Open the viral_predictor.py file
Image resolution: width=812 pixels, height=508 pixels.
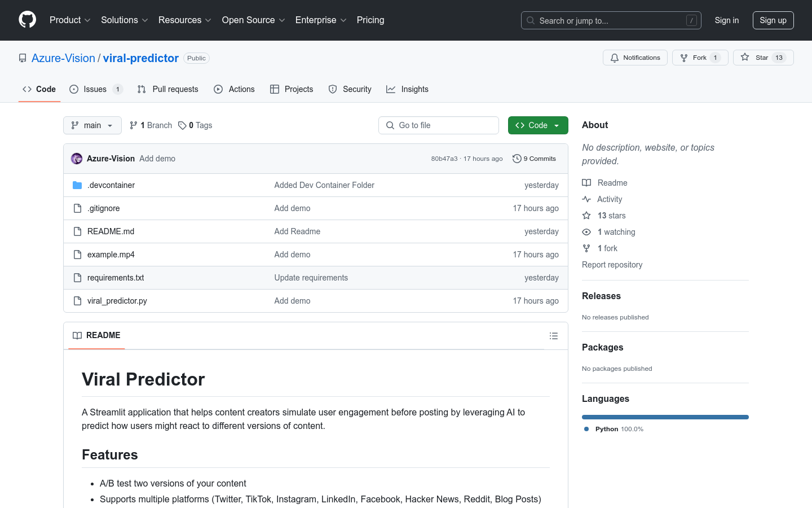tap(117, 301)
